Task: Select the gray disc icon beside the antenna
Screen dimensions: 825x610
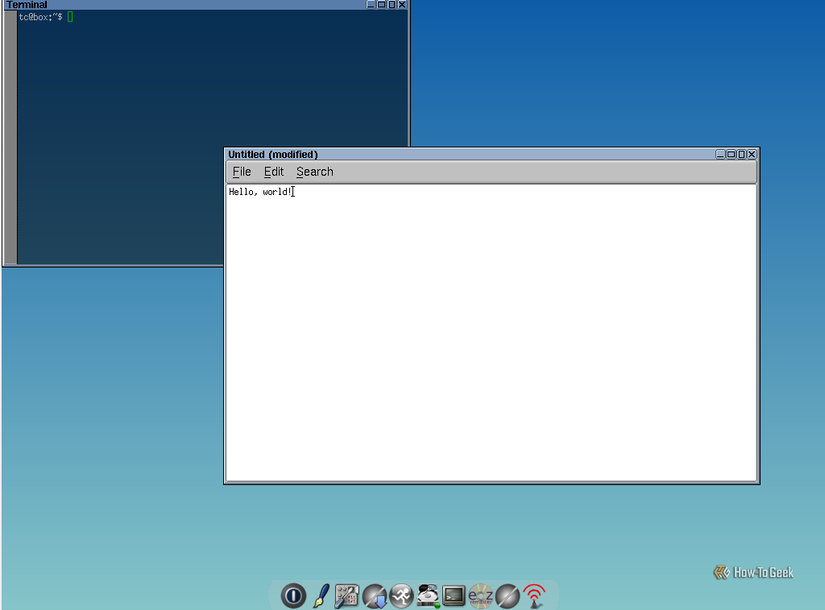Action: [x=507, y=596]
